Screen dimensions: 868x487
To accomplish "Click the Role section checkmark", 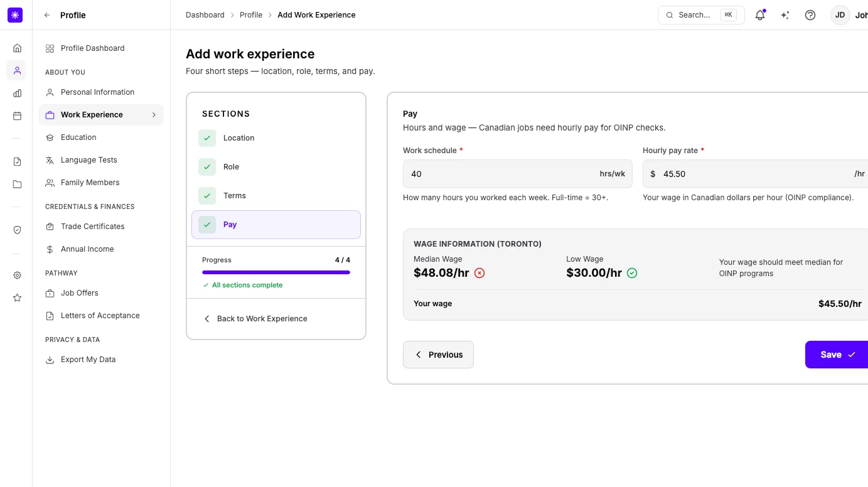I will [x=207, y=167].
